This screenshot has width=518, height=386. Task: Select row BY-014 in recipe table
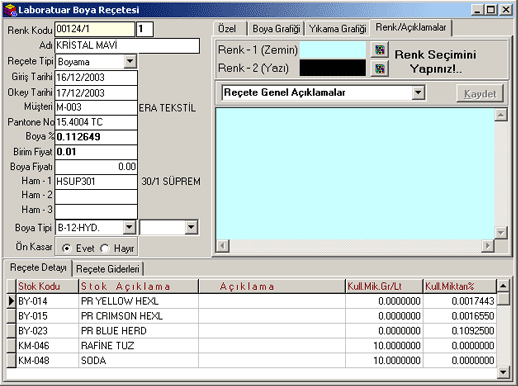click(x=251, y=301)
